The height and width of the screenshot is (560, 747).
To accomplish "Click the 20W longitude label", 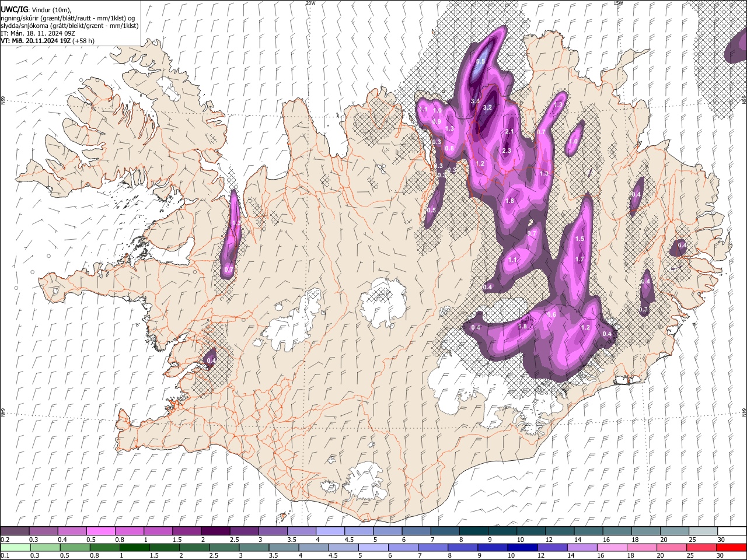I will pos(310,3).
